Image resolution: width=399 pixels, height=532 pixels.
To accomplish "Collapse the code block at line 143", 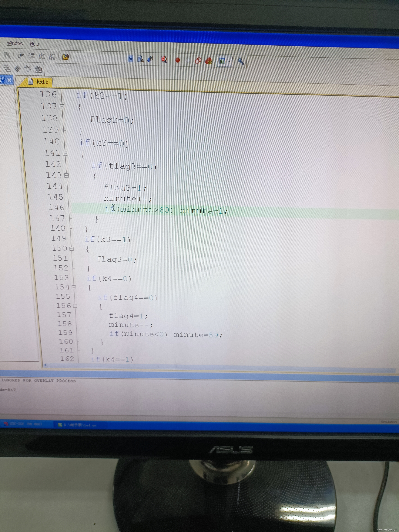I will [x=67, y=176].
